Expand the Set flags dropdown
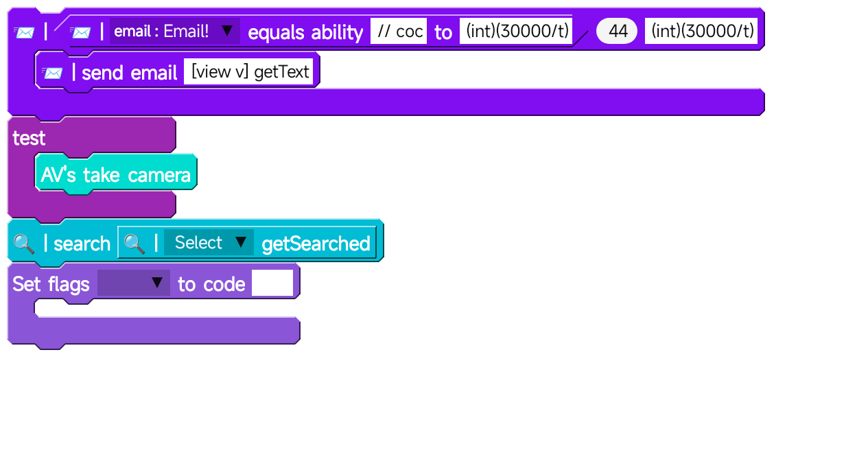This screenshot has height=453, width=868. tap(133, 283)
